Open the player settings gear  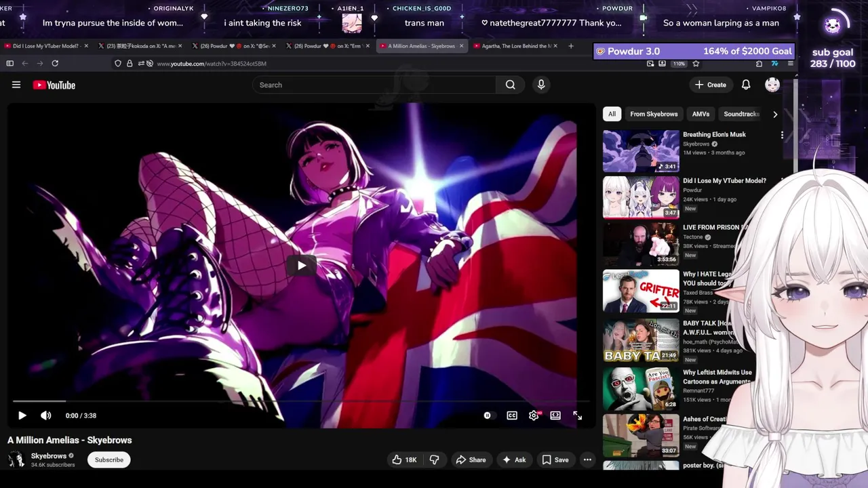(534, 415)
